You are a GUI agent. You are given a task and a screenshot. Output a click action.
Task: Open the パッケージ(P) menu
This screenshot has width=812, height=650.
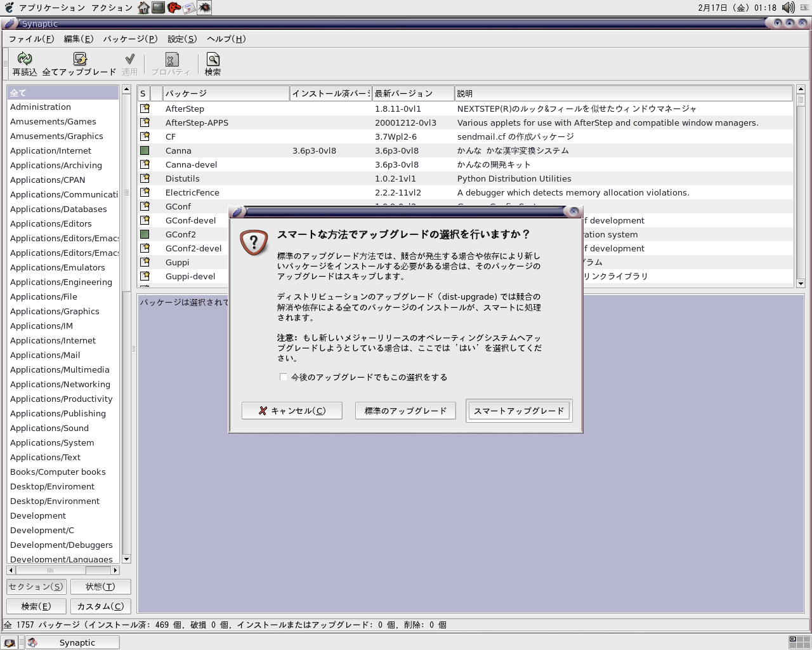coord(130,39)
